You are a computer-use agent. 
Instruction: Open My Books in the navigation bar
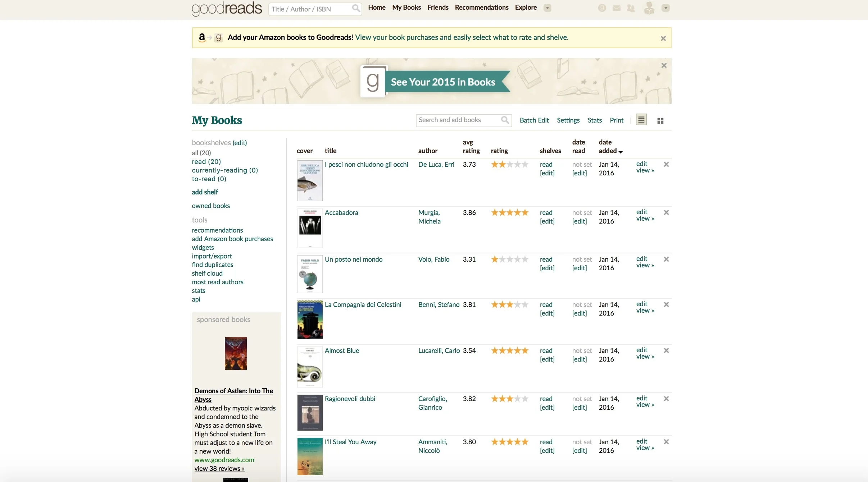[x=406, y=8]
